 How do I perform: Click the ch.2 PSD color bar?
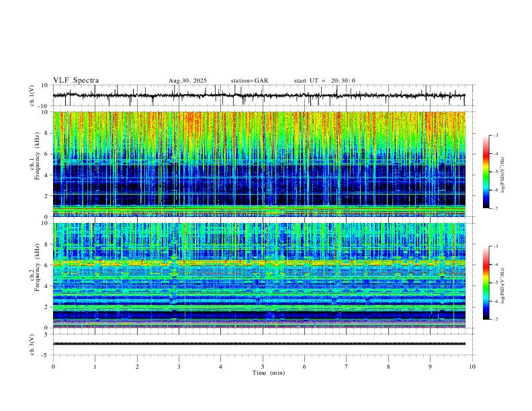point(486,283)
